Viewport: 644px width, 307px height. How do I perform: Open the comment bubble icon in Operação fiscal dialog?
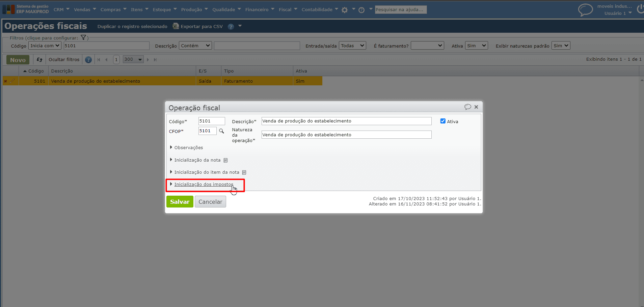pyautogui.click(x=467, y=107)
